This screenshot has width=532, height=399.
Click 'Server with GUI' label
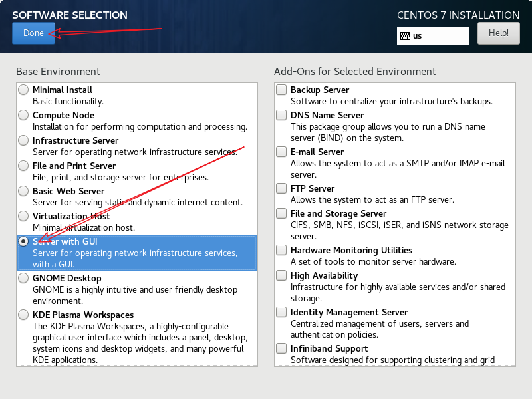pyautogui.click(x=65, y=241)
